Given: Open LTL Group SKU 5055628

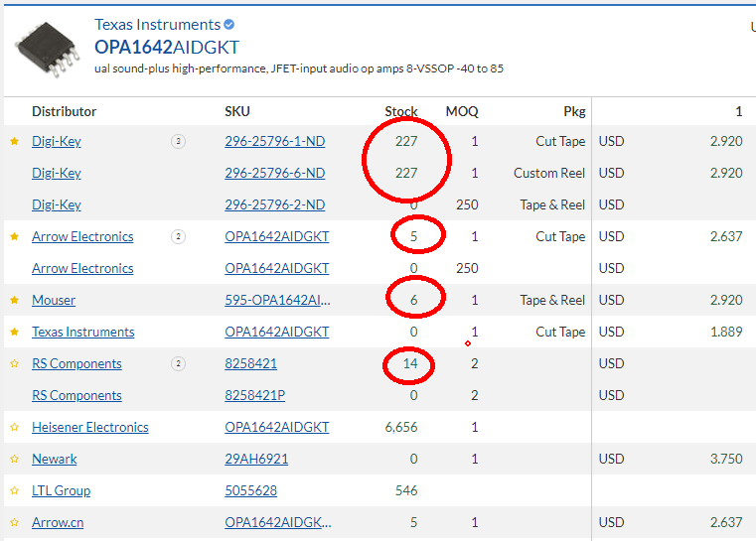Looking at the screenshot, I should point(250,491).
